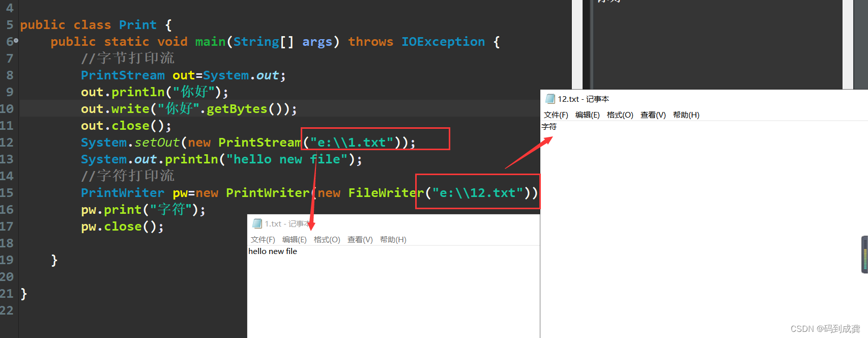Screen dimensions: 868x338
Task: Click line number 10 in the gutter
Action: 7,109
